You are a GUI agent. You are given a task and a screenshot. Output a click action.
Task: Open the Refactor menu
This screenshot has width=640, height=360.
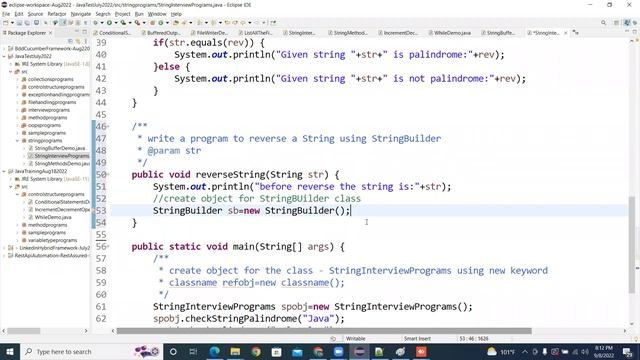[x=57, y=14]
